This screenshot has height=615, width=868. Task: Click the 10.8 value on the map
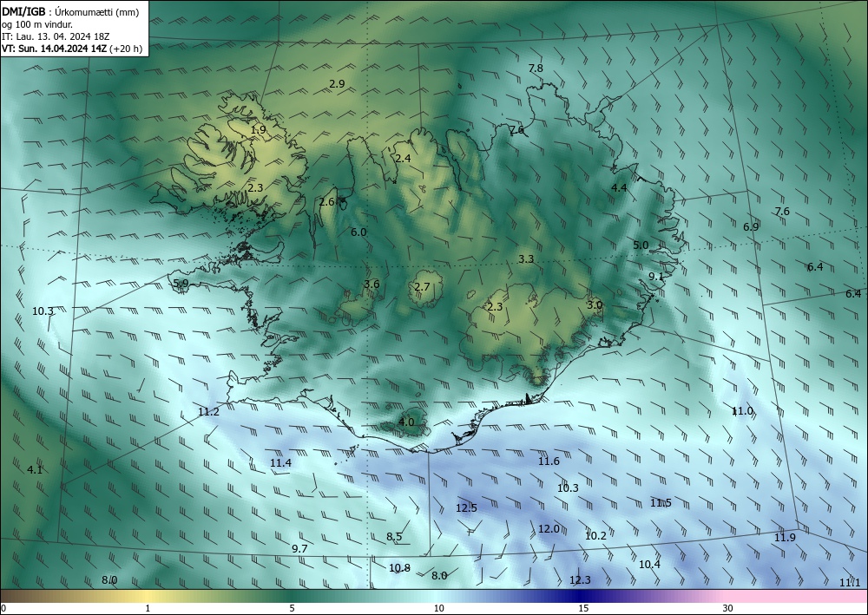[399, 568]
